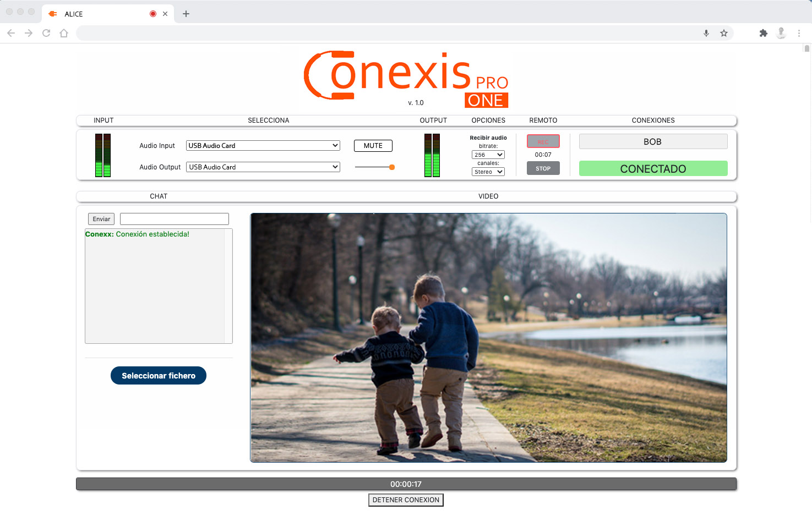
Task: Go to home via house icon
Action: [x=64, y=33]
